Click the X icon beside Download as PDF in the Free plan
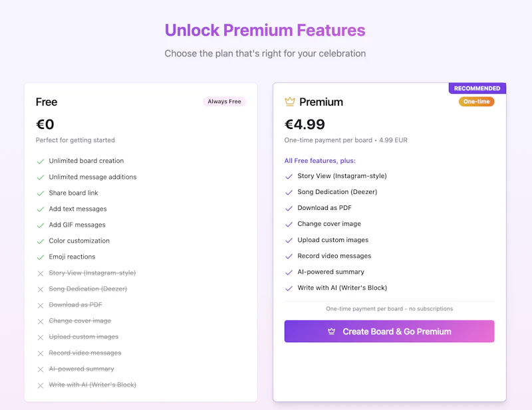This screenshot has width=532, height=410. click(41, 305)
